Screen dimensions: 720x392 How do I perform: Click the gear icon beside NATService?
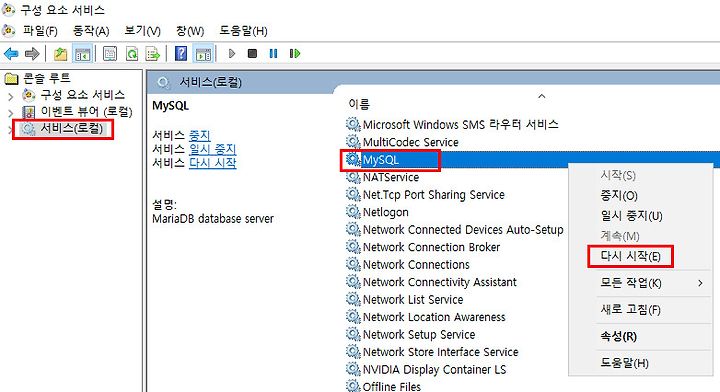point(353,177)
